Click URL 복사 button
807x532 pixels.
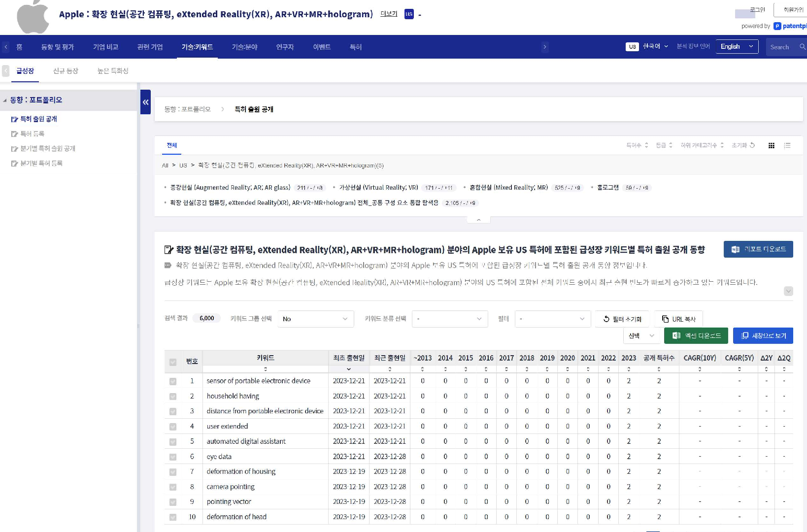click(x=678, y=319)
